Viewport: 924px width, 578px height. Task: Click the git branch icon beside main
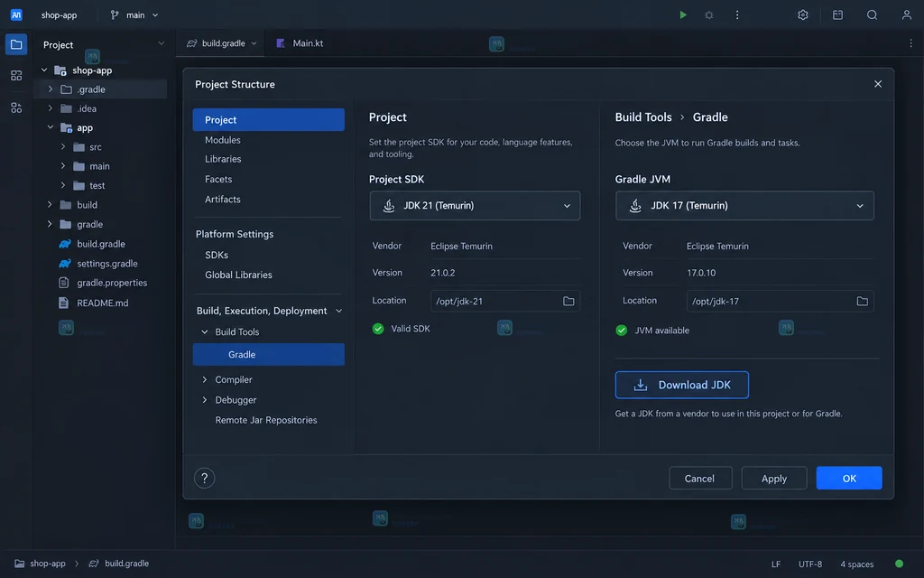click(115, 14)
